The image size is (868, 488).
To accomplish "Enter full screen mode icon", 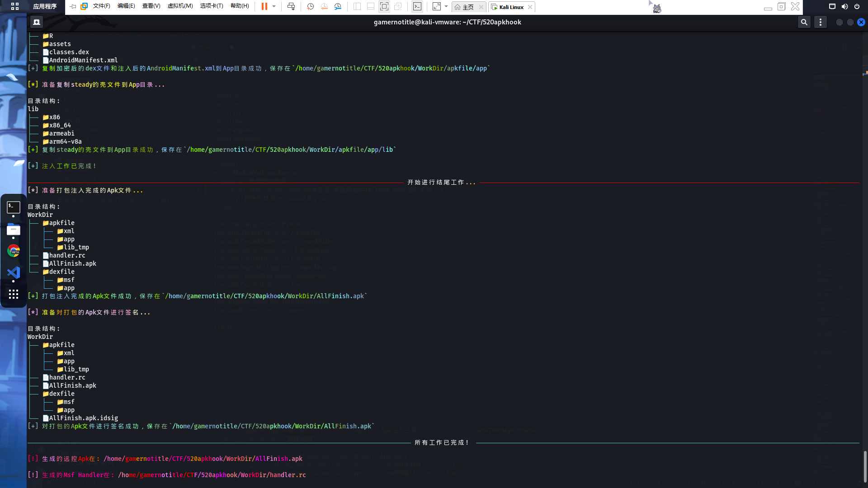I will coord(384,6).
